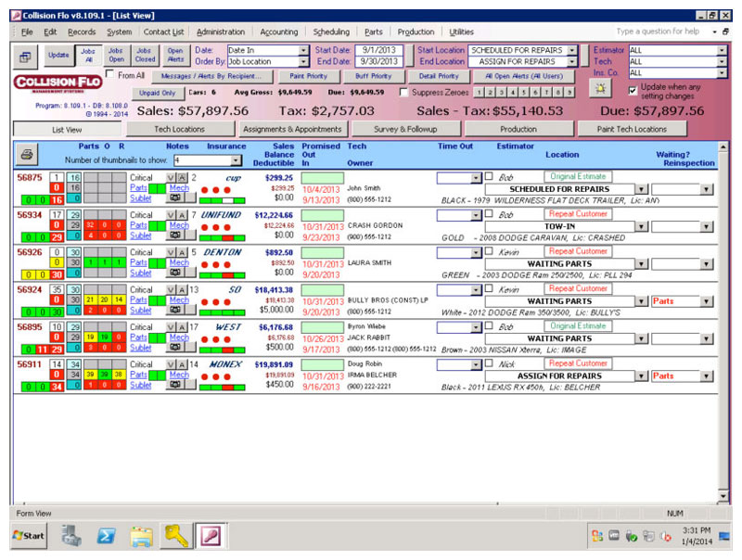Click Messages / Alerts By Recipient button

211,76
